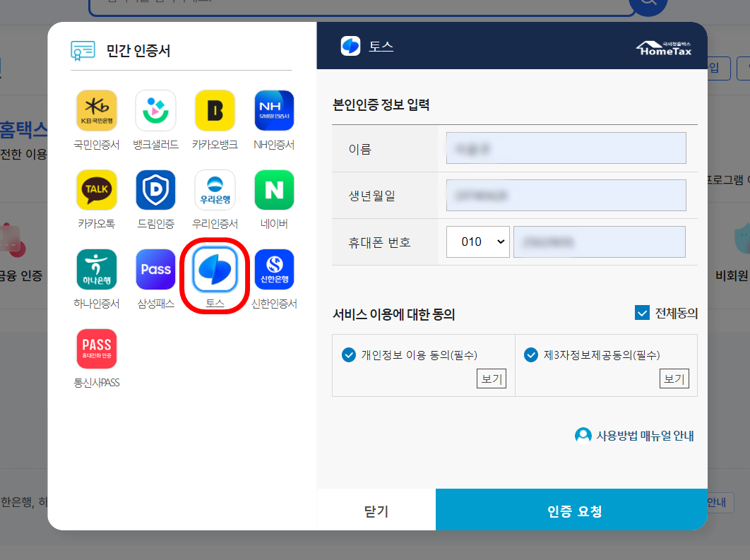Toggle 제3자정보제공동의(필수) checkbox
Image resolution: width=750 pixels, height=560 pixels.
pos(531,355)
